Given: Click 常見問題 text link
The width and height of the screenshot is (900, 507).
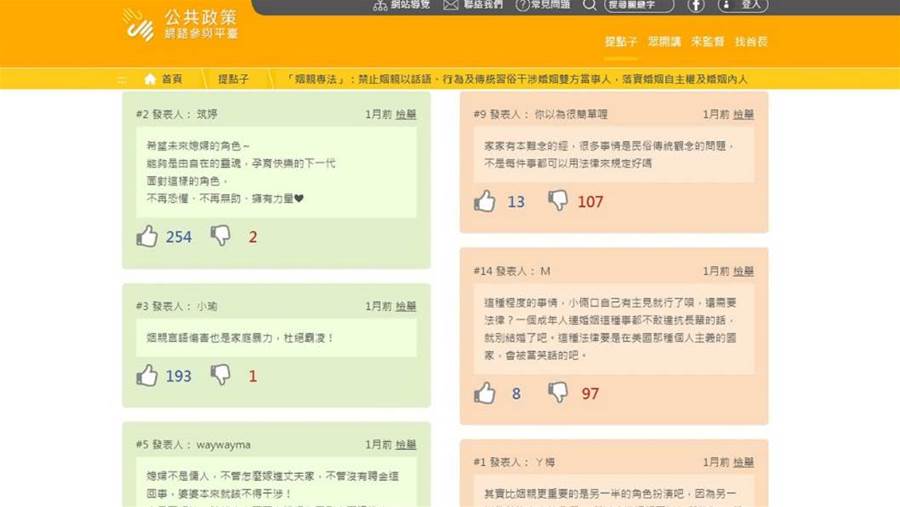Looking at the screenshot, I should (550, 5).
